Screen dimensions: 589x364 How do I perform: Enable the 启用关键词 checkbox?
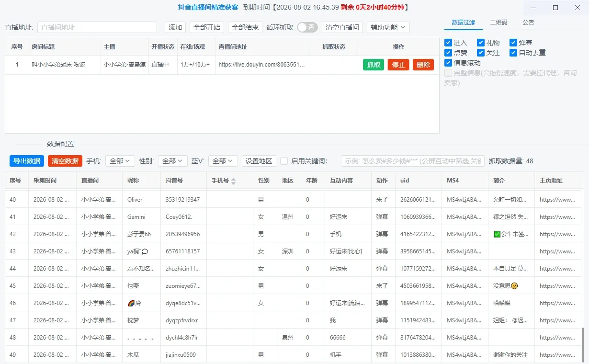click(x=284, y=161)
